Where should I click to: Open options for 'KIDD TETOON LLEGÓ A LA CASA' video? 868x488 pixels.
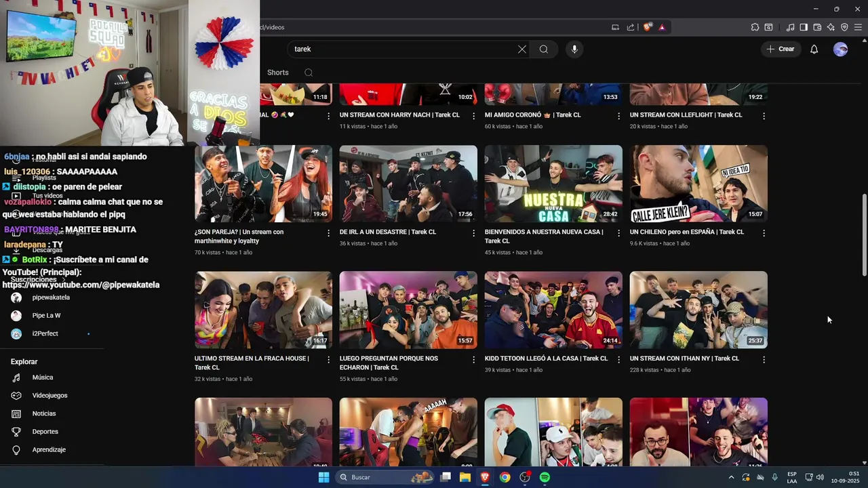(618, 359)
